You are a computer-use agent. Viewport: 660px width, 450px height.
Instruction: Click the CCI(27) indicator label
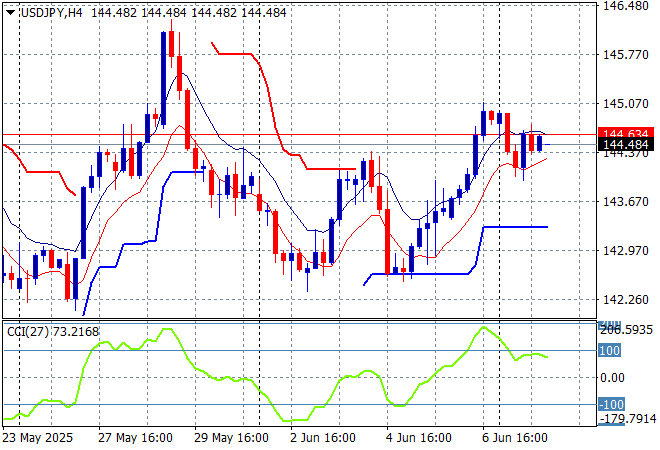pos(52,331)
